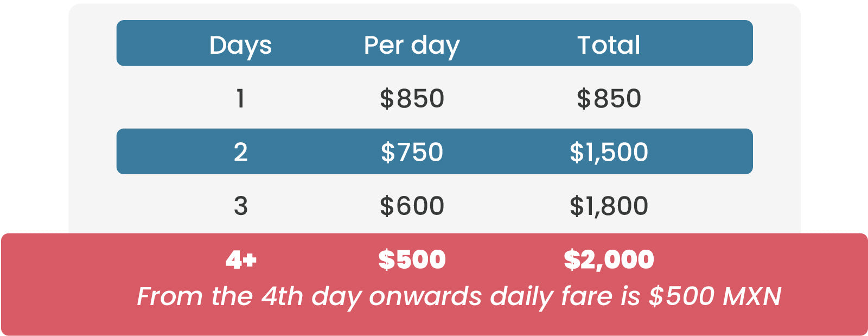
Task: Click the $750 per day price
Action: [x=412, y=152]
